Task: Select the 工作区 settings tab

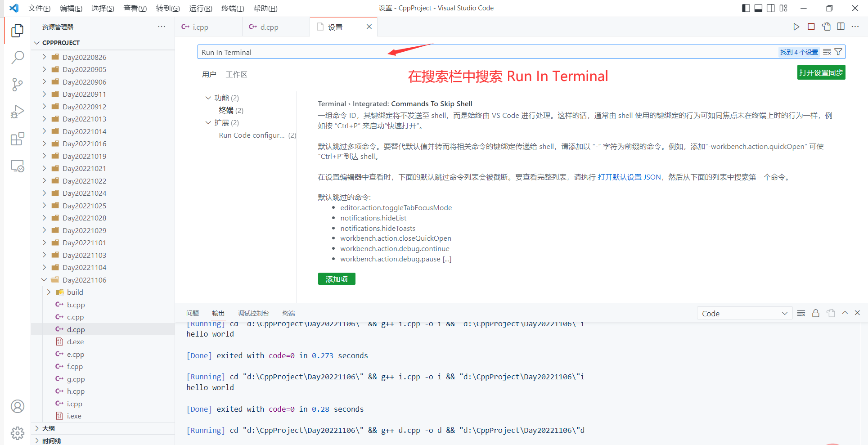Action: 237,75
